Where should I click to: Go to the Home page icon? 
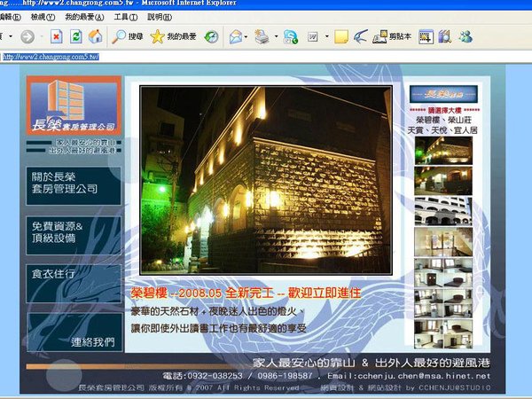tap(96, 36)
